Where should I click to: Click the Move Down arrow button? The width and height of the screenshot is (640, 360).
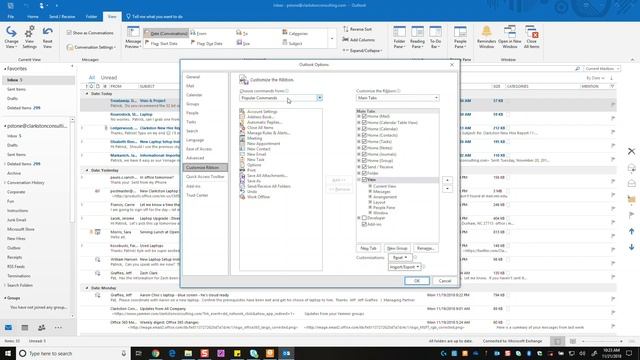[x=447, y=189]
